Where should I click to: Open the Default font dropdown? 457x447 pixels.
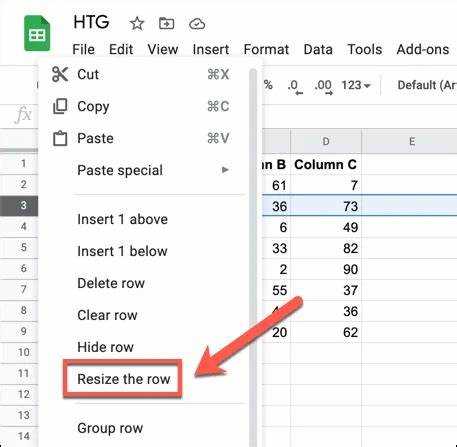(427, 85)
